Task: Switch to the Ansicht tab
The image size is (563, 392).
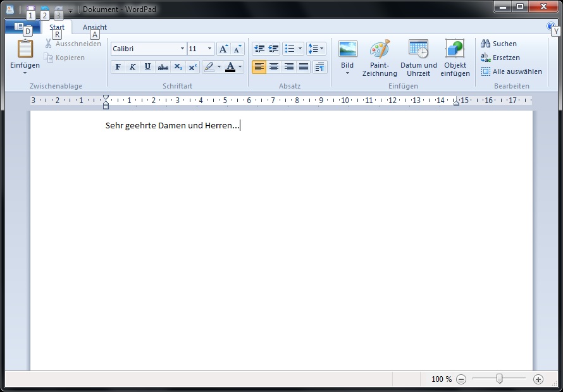Action: [x=95, y=27]
